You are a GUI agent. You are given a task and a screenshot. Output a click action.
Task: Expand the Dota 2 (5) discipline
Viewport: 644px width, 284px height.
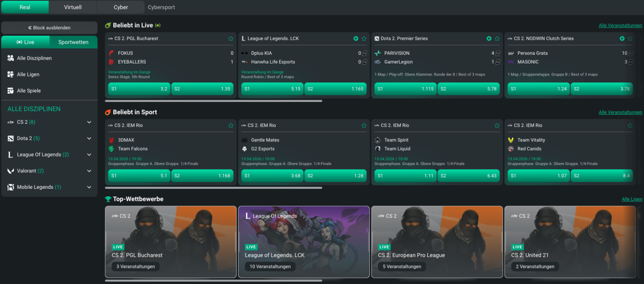89,138
